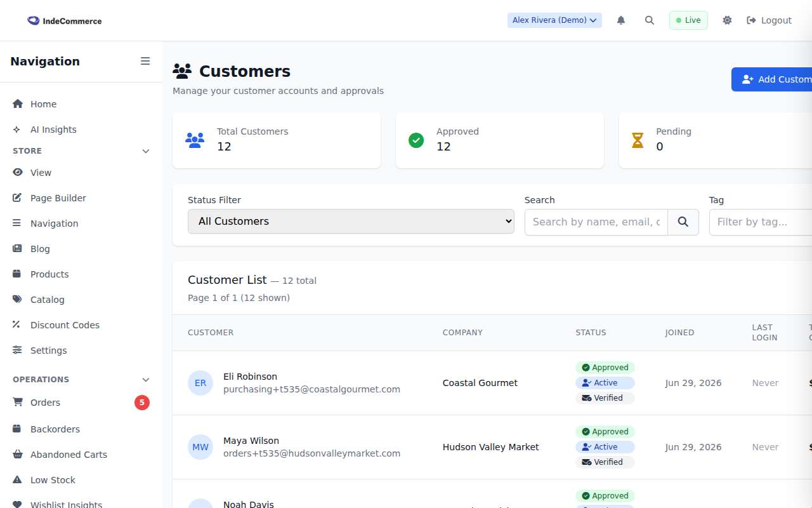Open the View store menu item
The image size is (812, 508).
(81, 173)
